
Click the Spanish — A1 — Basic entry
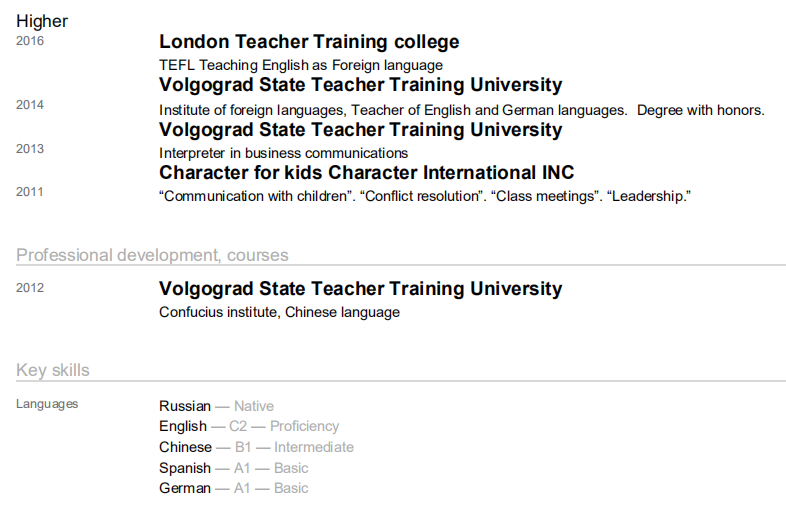click(x=233, y=468)
